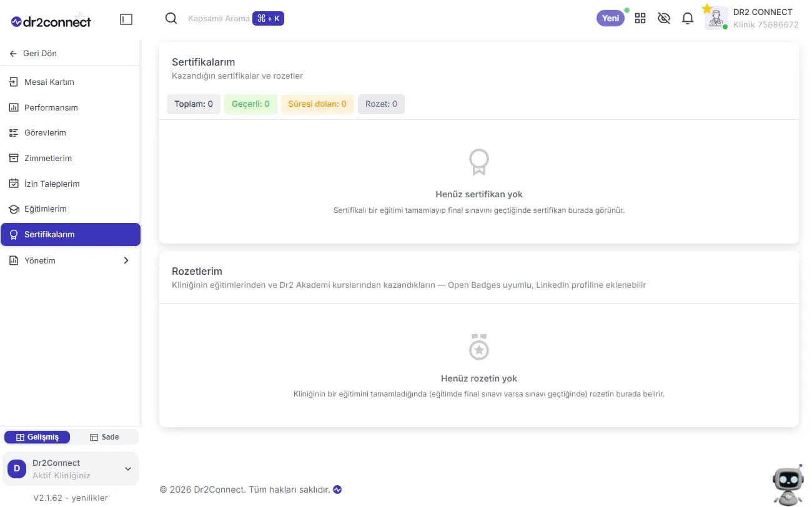Viewport: 812px width, 507px height.
Task: Open V2.1.62 yenilikler link
Action: pos(71,498)
